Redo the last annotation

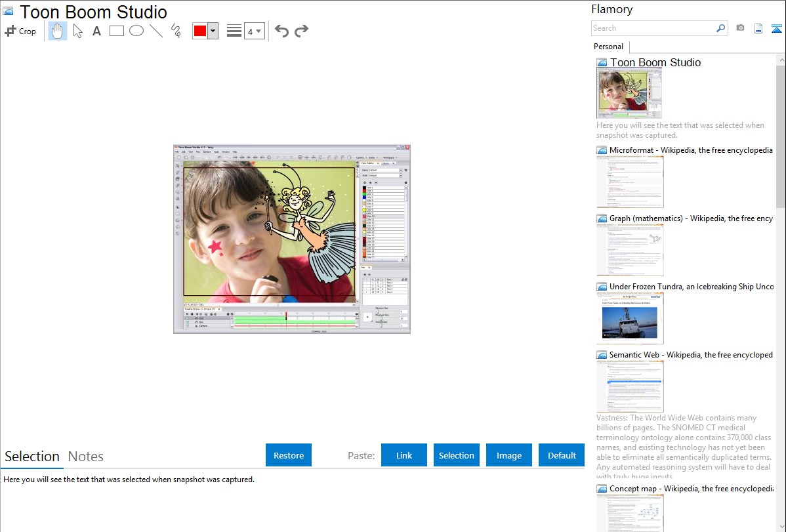[x=301, y=31]
